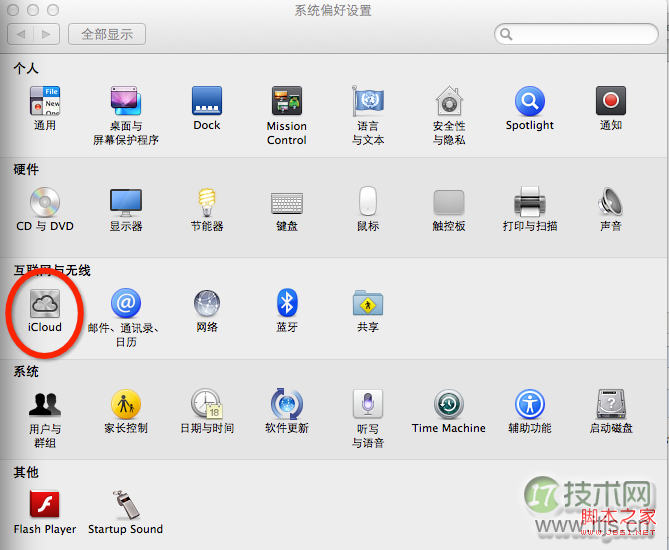Screen dimensions: 669x550
Task: Open 安全性与隐私 preferences
Action: pyautogui.click(x=449, y=101)
